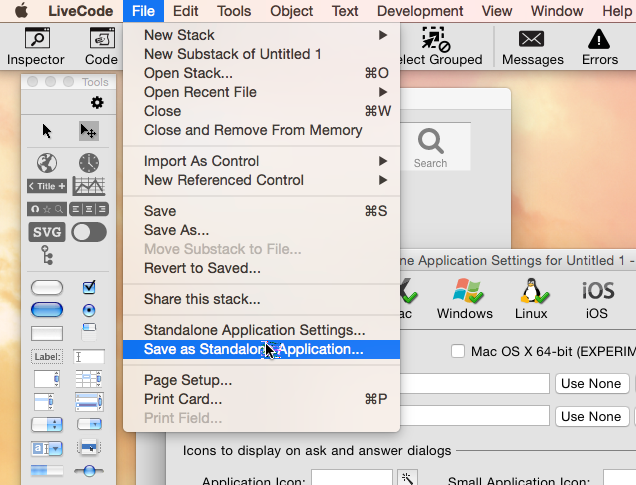Expand the Import As Control submenu
636x485 pixels.
click(262, 161)
